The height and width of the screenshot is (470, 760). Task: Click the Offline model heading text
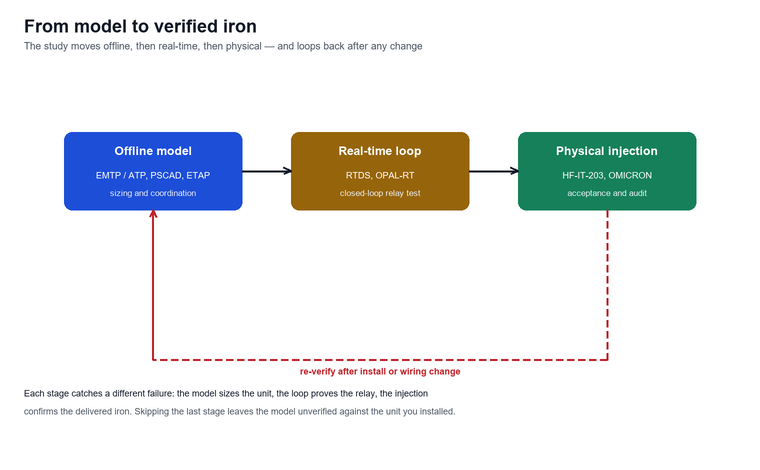[x=153, y=151]
